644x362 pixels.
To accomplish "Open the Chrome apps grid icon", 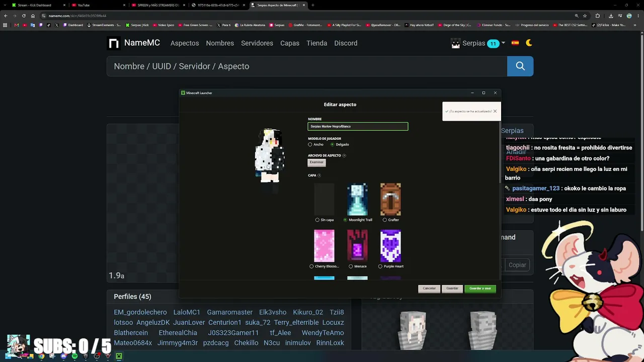I will point(6,25).
